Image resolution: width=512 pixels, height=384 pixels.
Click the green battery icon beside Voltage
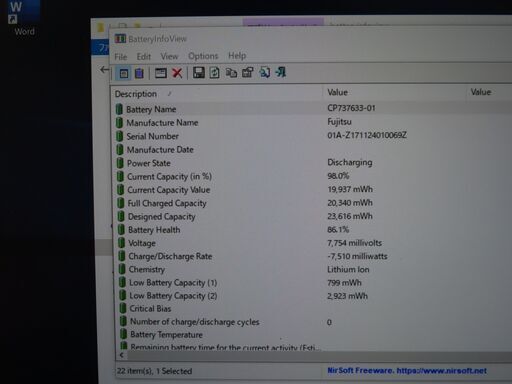pos(121,243)
